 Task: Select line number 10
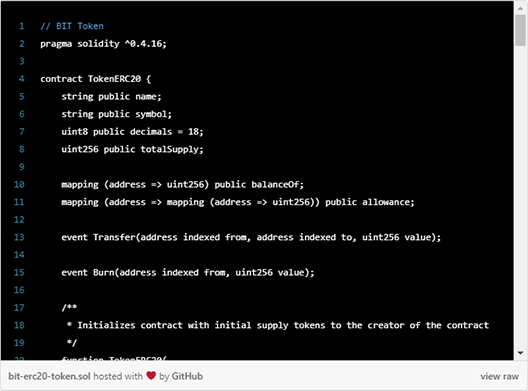(19, 184)
